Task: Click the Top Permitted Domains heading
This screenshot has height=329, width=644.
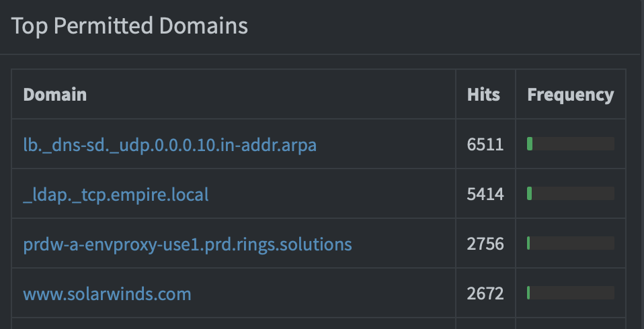Action: [x=129, y=26]
